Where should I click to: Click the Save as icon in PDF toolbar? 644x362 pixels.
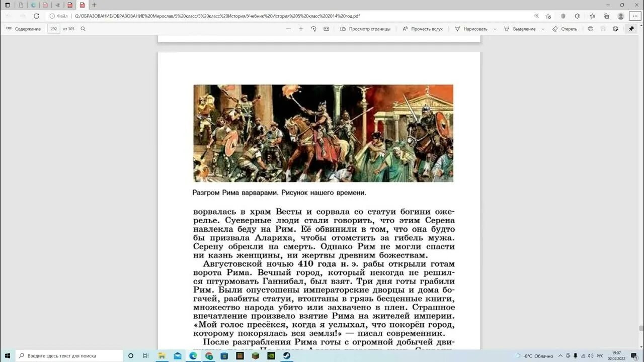[615, 29]
